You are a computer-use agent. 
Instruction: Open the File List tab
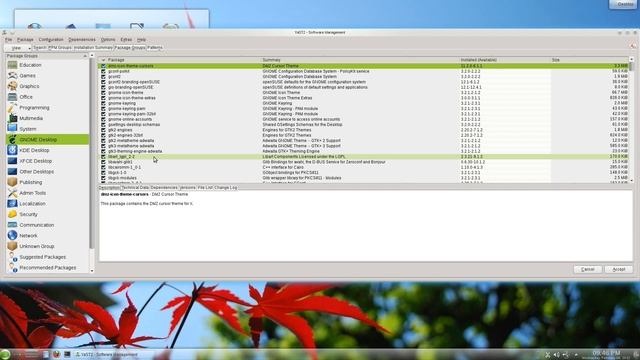[205, 188]
